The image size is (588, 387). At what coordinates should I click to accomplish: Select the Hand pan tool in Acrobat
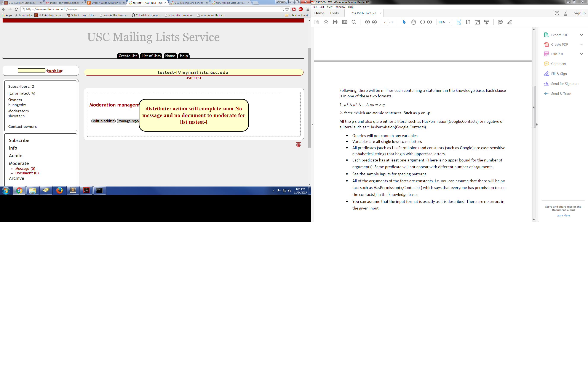tap(413, 22)
